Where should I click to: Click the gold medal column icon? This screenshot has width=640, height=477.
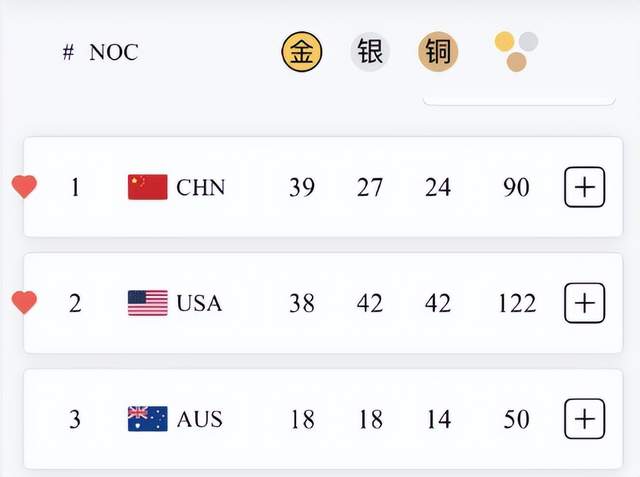tap(301, 52)
